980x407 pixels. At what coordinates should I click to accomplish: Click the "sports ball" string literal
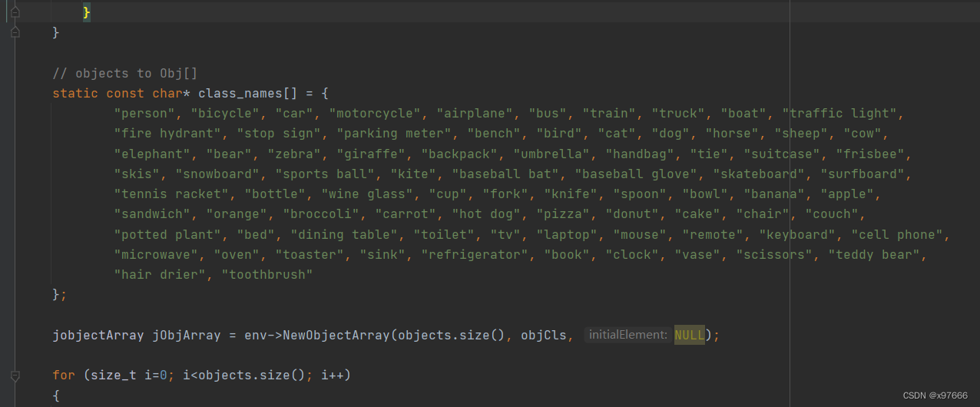pyautogui.click(x=325, y=174)
